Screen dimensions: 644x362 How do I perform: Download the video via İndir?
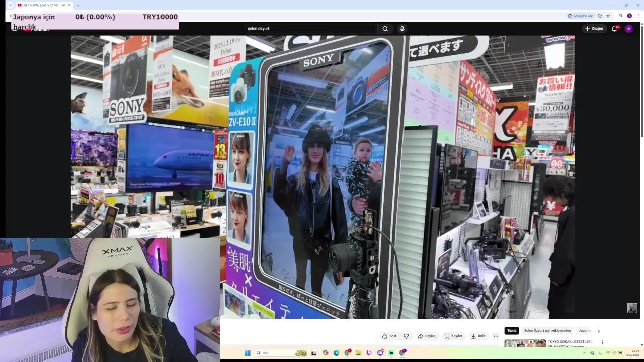[478, 336]
